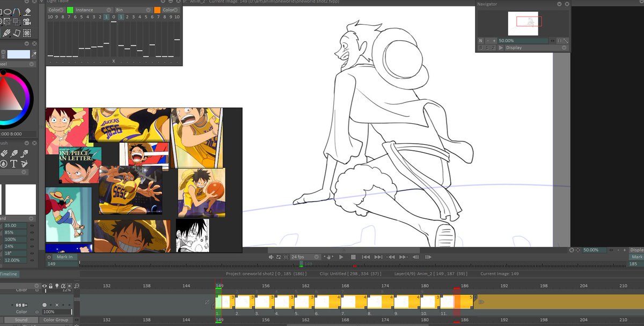Click the green previous-frames color swatch
This screenshot has width=644, height=326.
coord(70,10)
